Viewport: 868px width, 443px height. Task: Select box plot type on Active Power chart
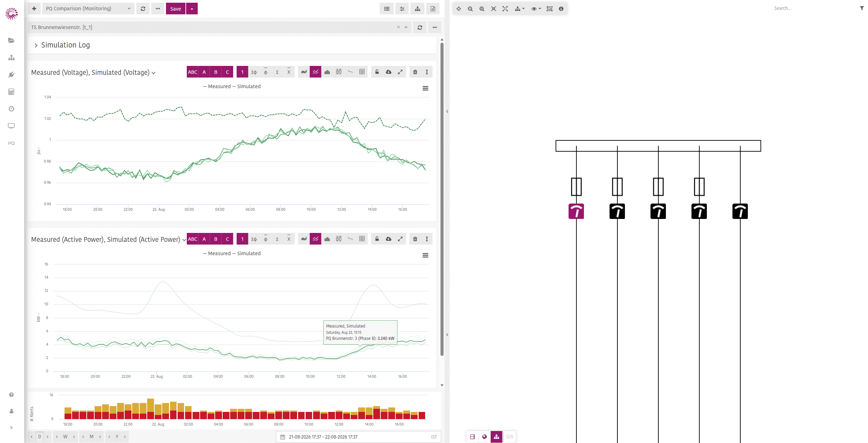pos(339,239)
